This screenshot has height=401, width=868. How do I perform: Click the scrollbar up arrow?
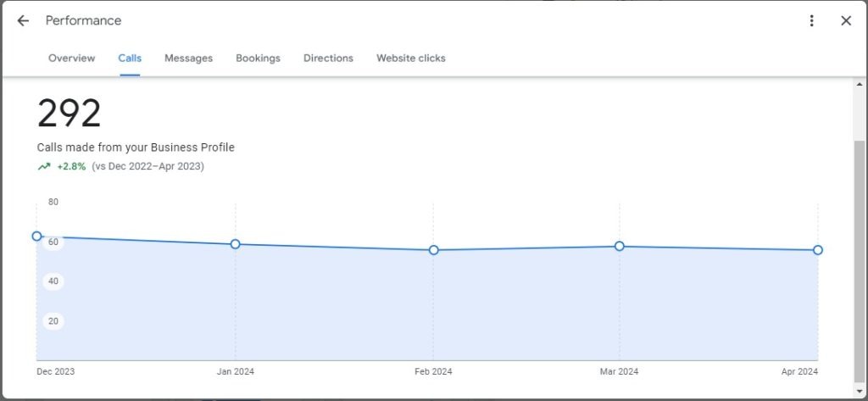tap(860, 86)
